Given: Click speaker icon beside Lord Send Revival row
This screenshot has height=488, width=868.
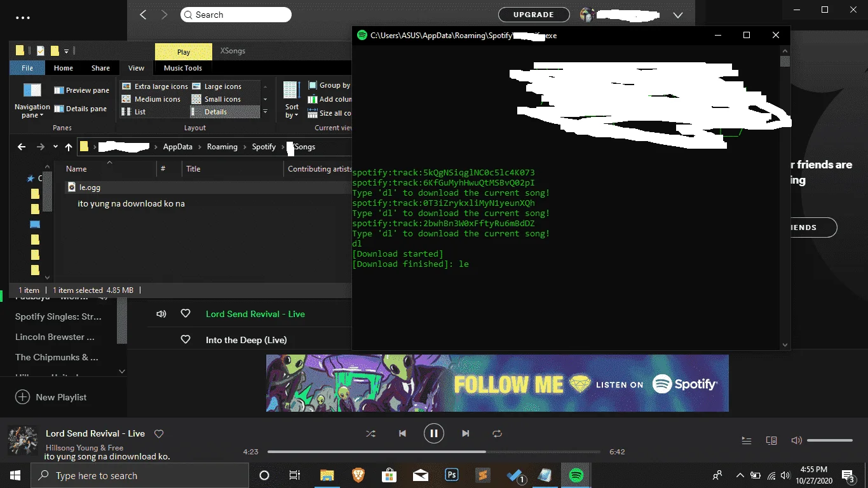Looking at the screenshot, I should [161, 314].
